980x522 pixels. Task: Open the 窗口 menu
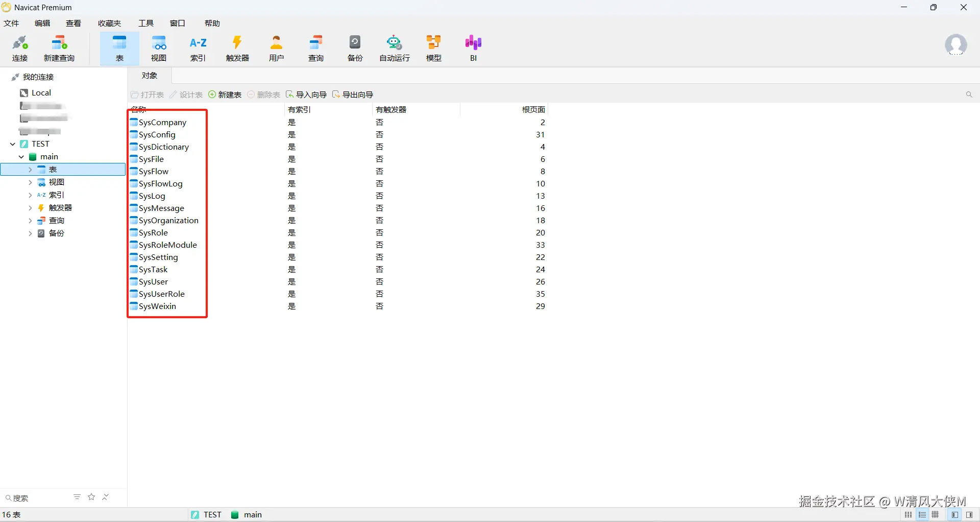(178, 23)
